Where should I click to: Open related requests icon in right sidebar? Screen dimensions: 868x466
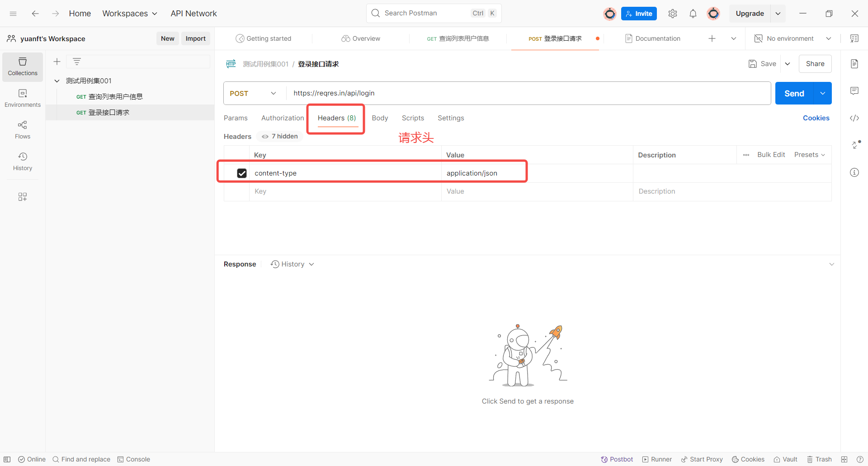coord(856,145)
